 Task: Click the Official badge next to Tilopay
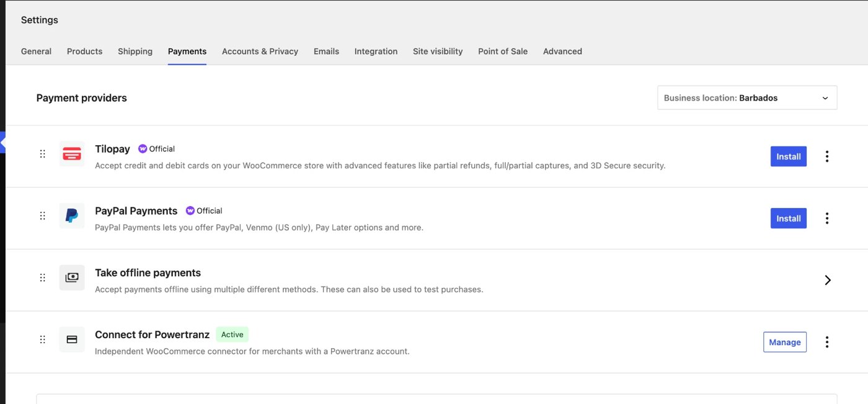[x=156, y=149]
